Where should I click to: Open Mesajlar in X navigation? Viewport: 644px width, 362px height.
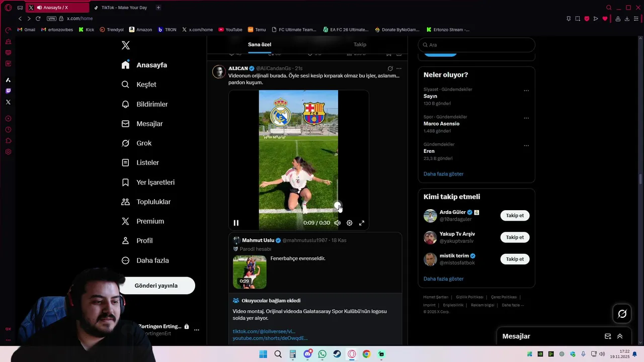(x=142, y=124)
